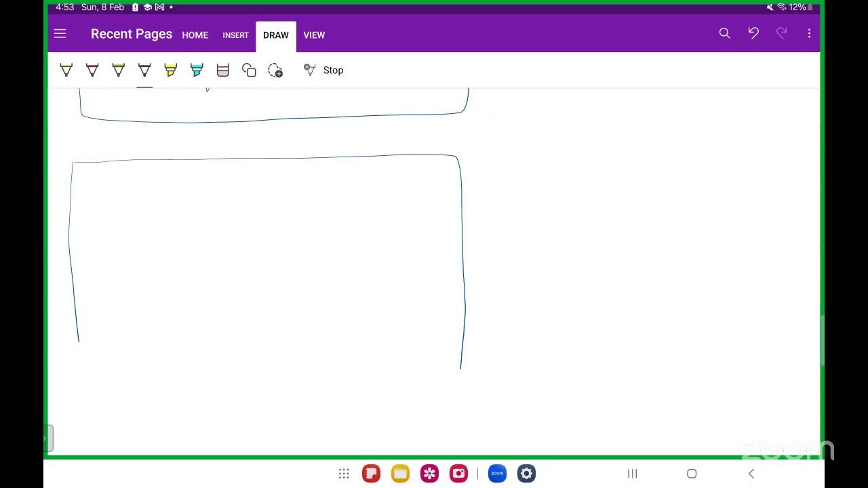Open the three-dot overflow menu

tap(809, 33)
